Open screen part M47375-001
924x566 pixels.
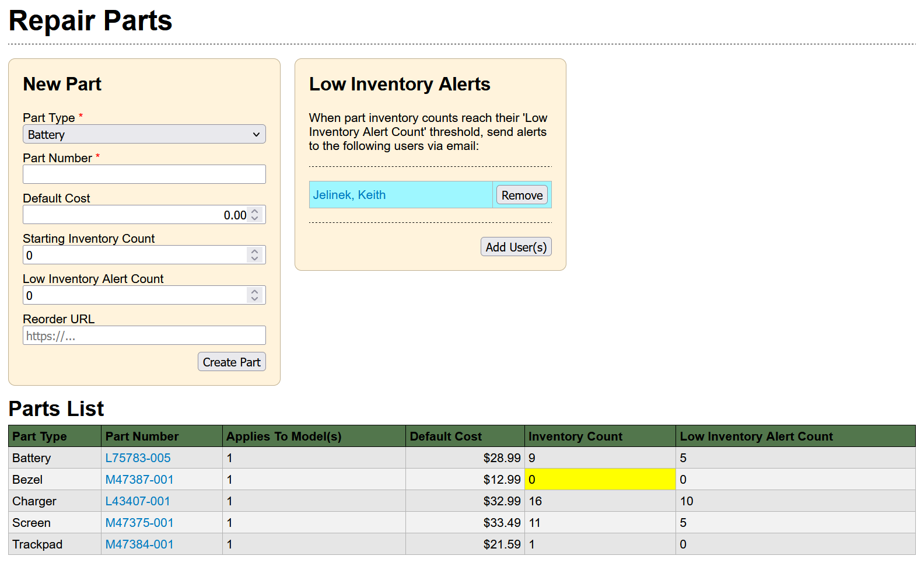(139, 523)
